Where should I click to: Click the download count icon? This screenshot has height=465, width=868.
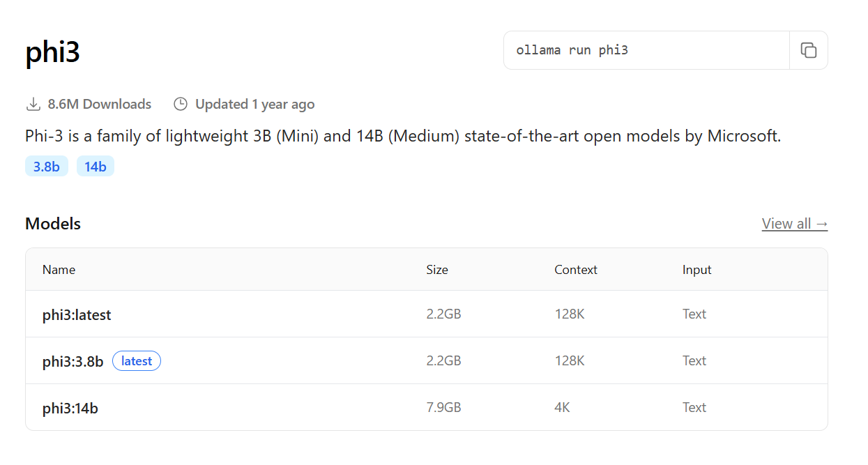tap(33, 105)
